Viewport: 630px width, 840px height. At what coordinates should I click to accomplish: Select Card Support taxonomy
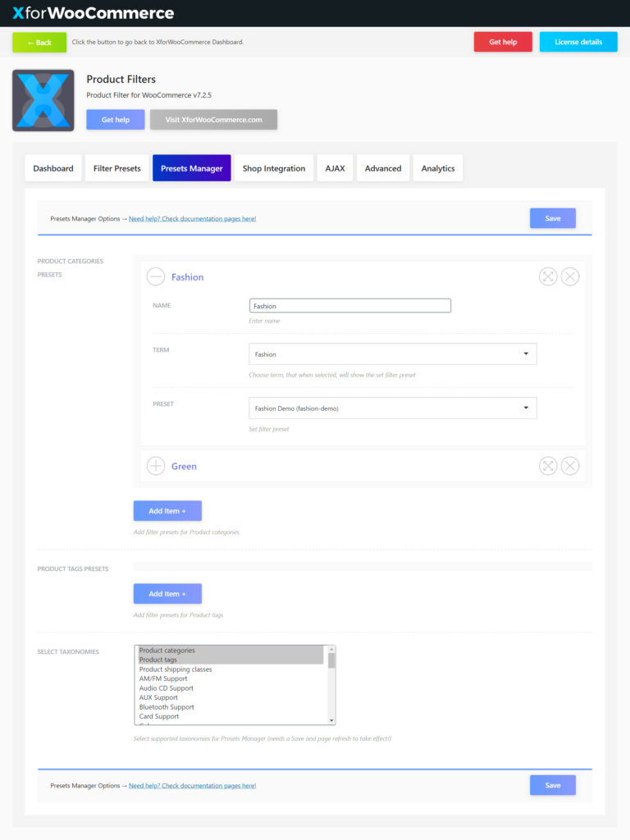point(231,716)
